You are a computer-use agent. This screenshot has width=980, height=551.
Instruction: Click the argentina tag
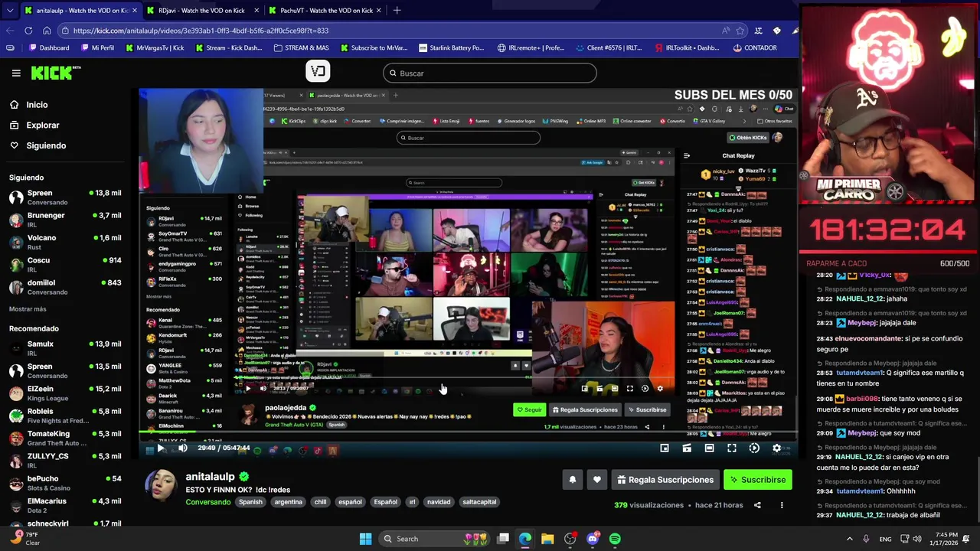pos(289,502)
